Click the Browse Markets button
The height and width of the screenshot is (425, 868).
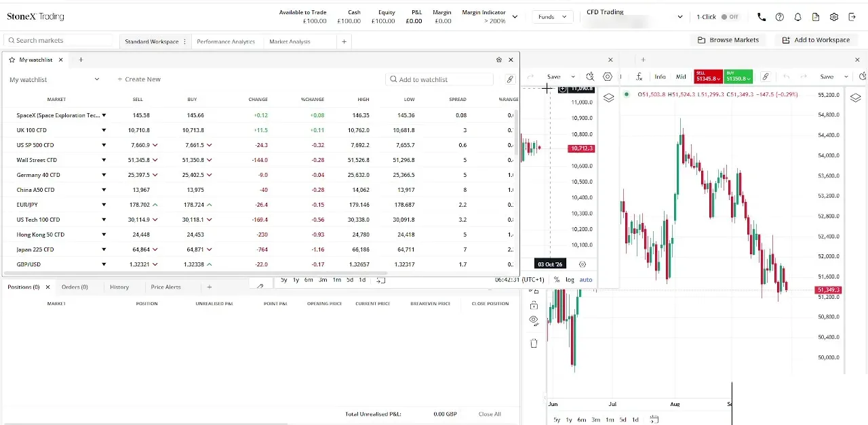tap(728, 40)
